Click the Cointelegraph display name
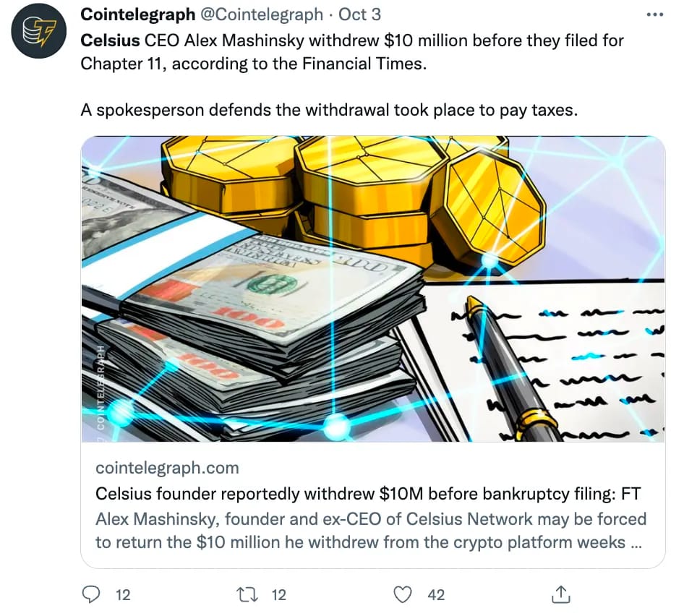Image resolution: width=684 pixels, height=616 pixels. click(x=138, y=14)
